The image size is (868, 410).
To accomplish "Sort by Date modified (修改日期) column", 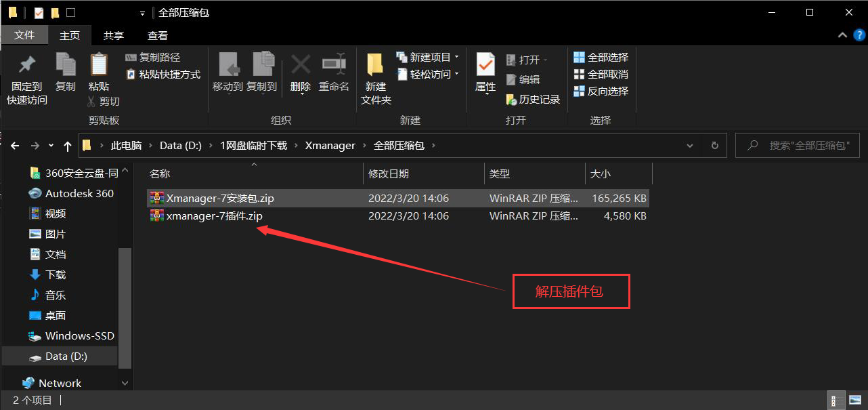I will tap(424, 174).
